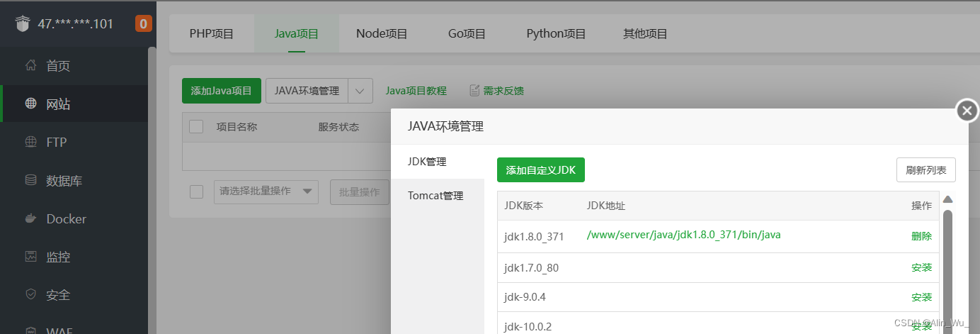Open the 数据库 sidebar menu item
980x334 pixels.
(74, 181)
